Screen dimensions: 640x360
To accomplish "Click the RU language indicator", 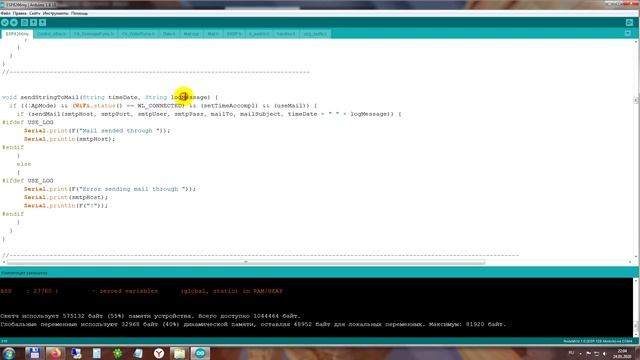I will (x=571, y=353).
